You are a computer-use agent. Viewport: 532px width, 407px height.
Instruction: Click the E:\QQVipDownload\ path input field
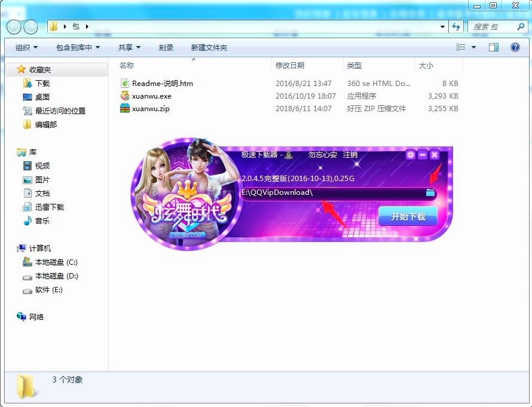[329, 194]
